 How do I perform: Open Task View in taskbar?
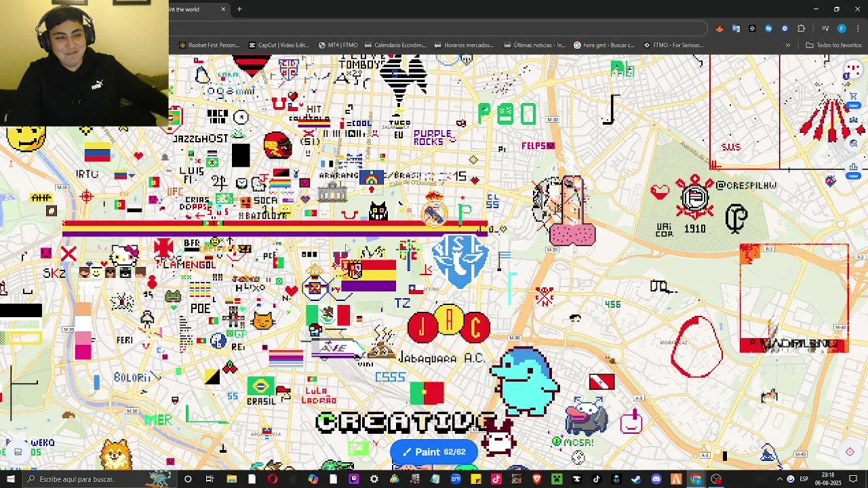pyautogui.click(x=210, y=479)
